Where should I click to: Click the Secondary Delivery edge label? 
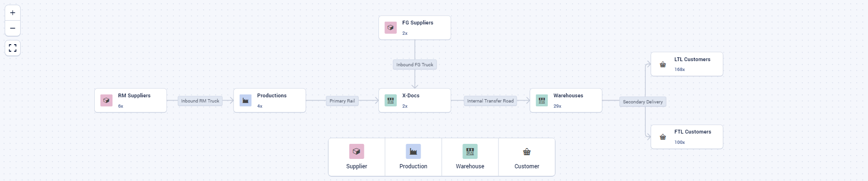click(x=643, y=102)
